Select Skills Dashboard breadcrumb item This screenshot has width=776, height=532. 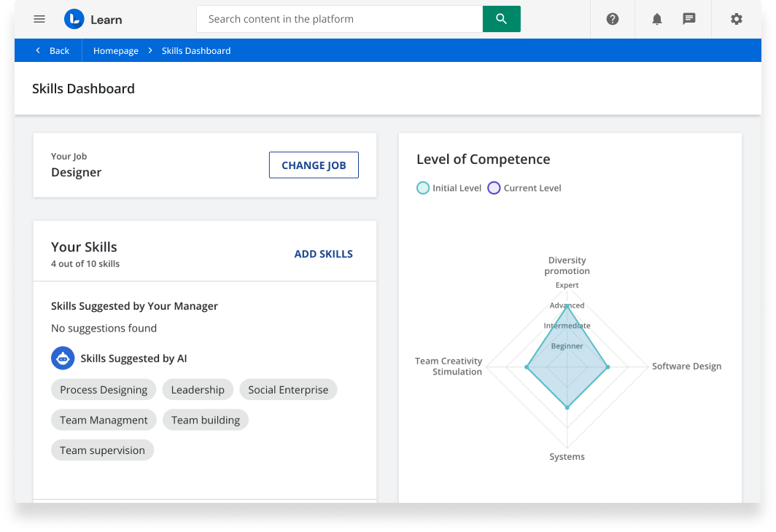tap(195, 50)
